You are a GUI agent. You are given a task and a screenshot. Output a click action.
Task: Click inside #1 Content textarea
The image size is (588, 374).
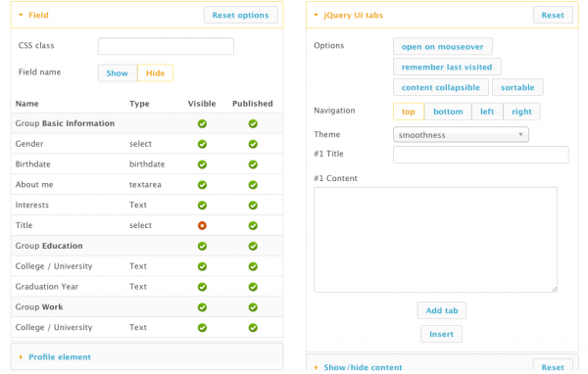point(435,240)
